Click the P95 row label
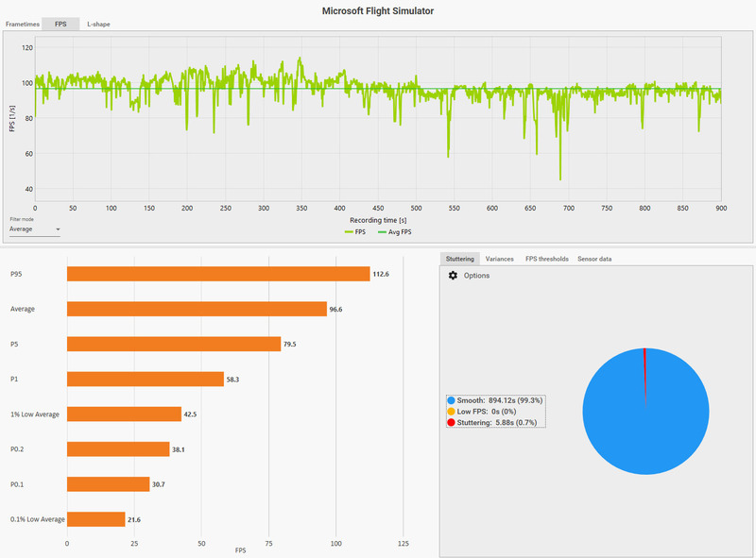The image size is (756, 558). (x=16, y=274)
